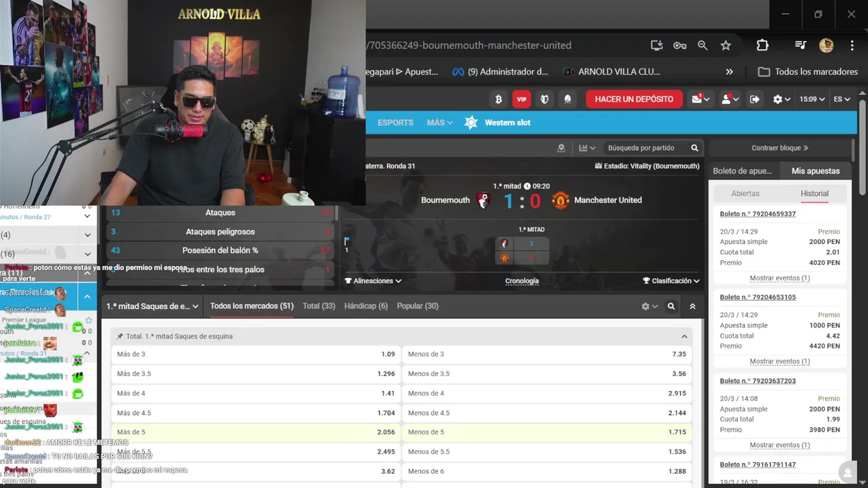The width and height of the screenshot is (868, 488).
Task: Open the Chrome three-dot menu
Action: pos(852,45)
